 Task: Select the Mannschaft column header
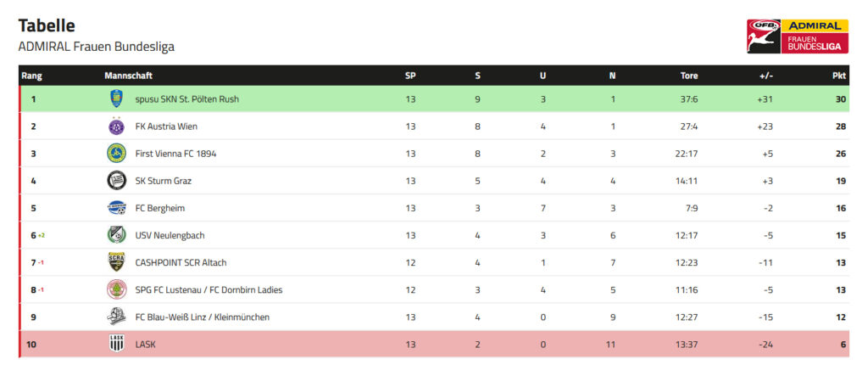[x=129, y=76]
